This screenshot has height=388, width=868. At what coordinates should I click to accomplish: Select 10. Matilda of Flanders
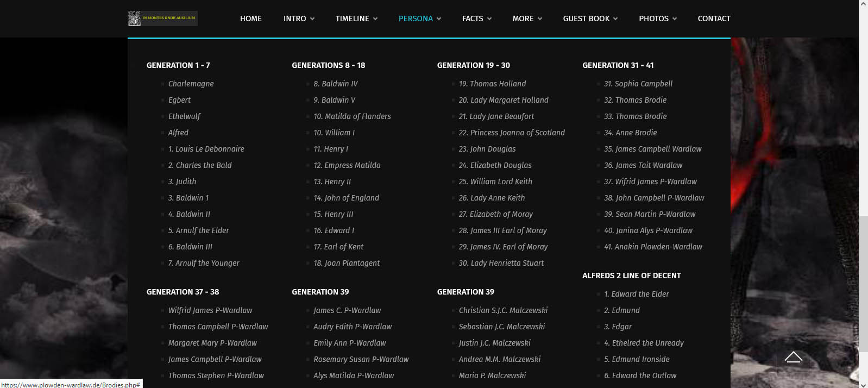coord(352,116)
